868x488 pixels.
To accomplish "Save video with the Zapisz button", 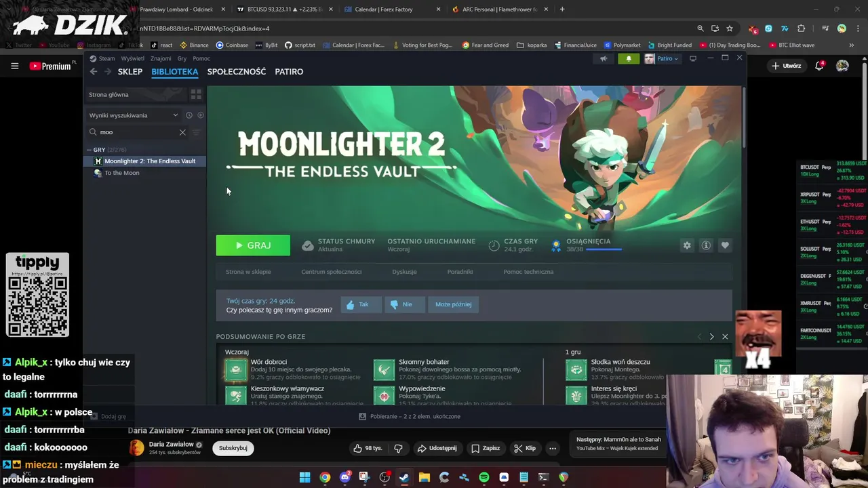I will click(x=486, y=448).
